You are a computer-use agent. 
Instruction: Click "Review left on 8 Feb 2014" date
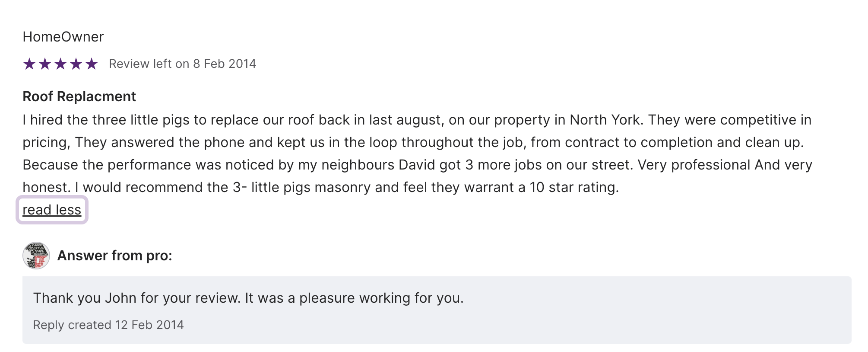(x=182, y=64)
